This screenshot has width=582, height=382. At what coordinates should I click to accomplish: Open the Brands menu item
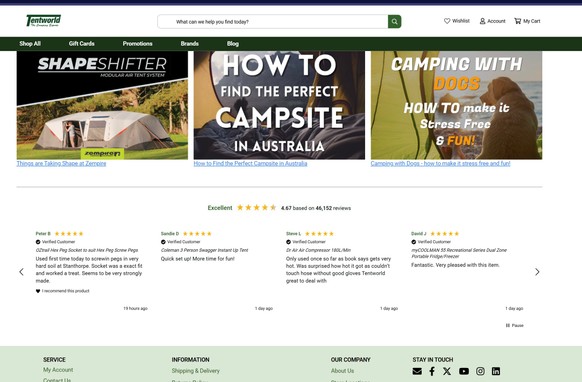pyautogui.click(x=190, y=43)
